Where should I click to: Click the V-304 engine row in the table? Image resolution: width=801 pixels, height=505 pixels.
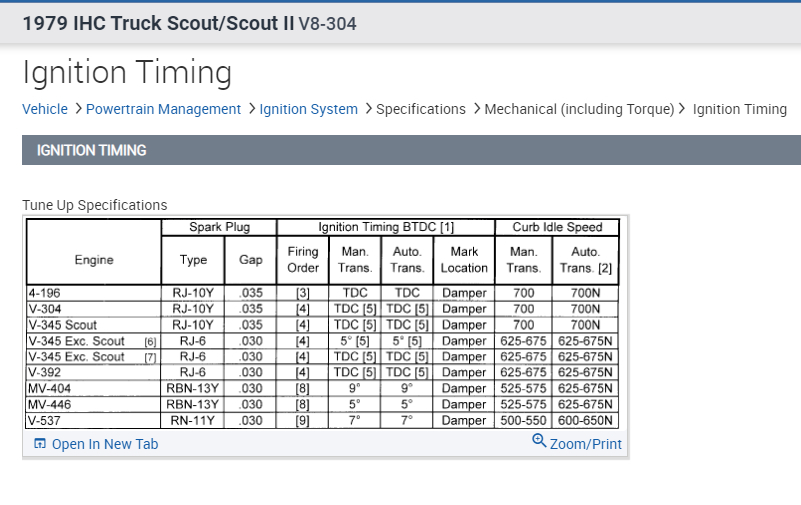94,309
